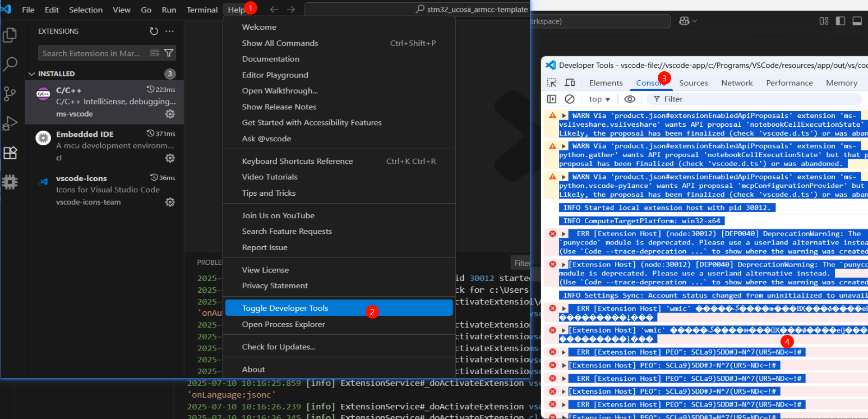Open the Search view in activity bar
The width and height of the screenshot is (868, 419).
(10, 65)
